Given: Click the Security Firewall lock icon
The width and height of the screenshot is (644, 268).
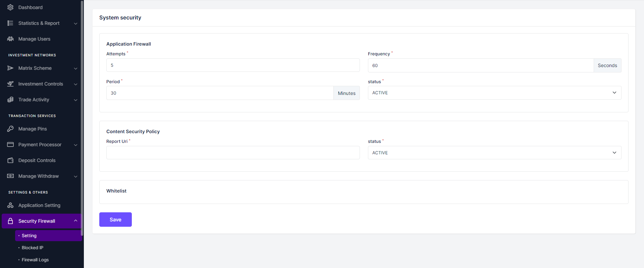Looking at the screenshot, I should pos(10,221).
